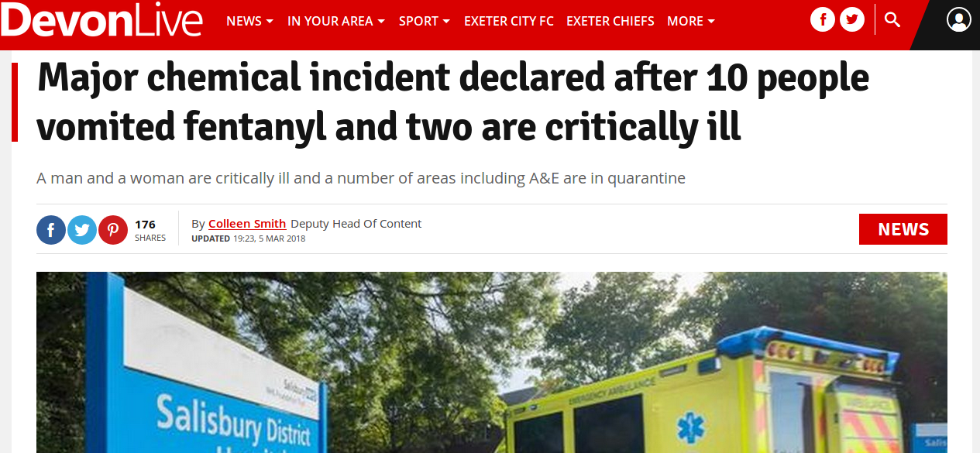Expand the NEWS dropdown menu
980x453 pixels.
[249, 21]
